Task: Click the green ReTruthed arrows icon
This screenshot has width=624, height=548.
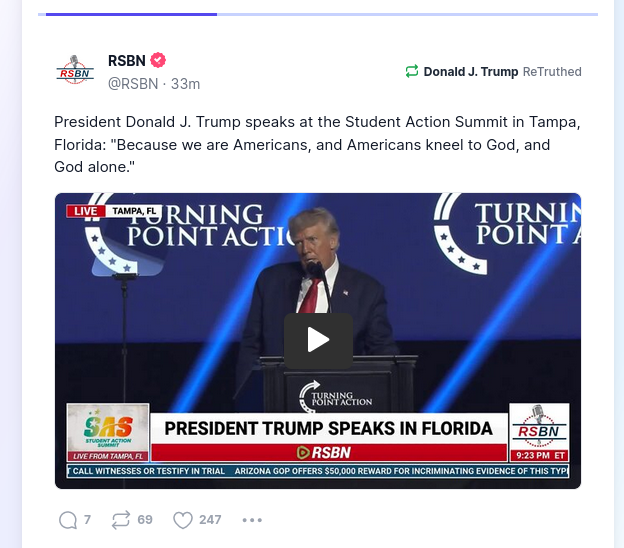Action: 412,72
